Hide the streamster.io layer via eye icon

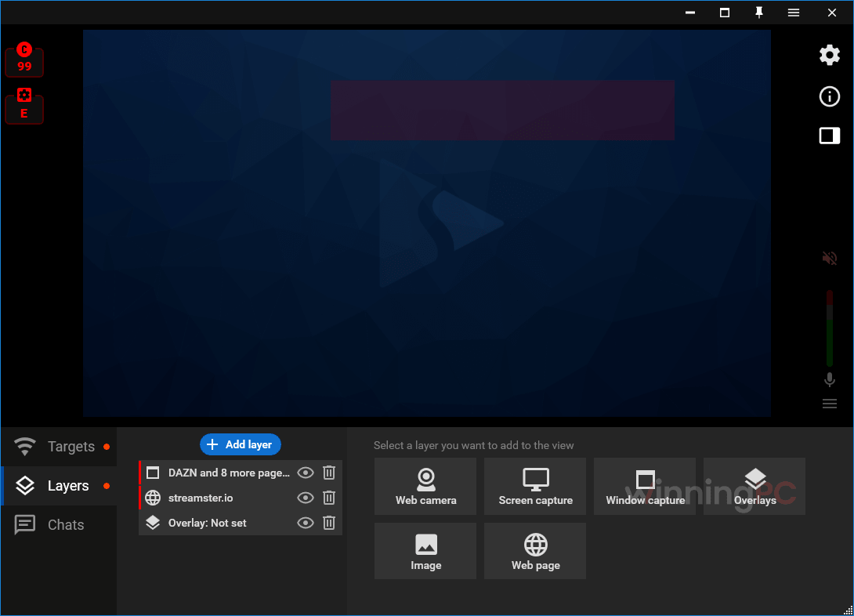305,498
